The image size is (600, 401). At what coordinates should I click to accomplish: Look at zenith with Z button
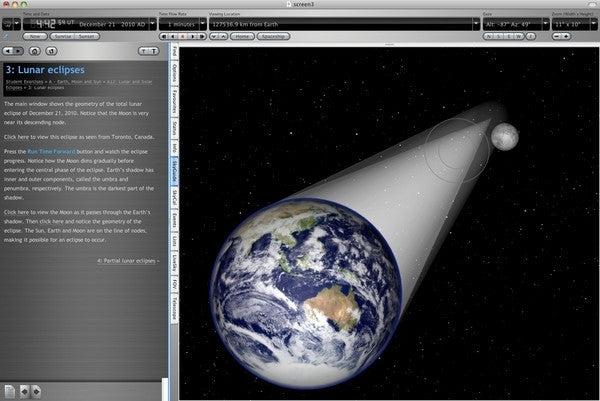click(529, 35)
